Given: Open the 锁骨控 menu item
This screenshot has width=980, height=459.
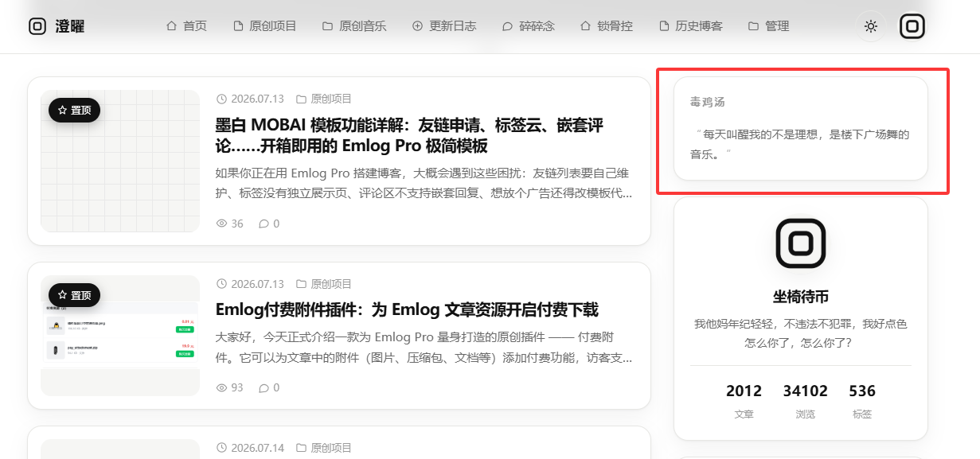Looking at the screenshot, I should coord(607,26).
